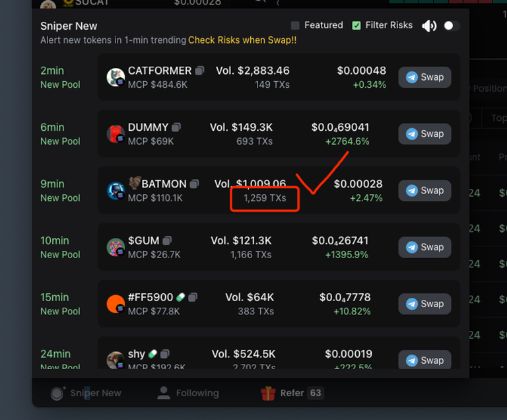
Task: Enable the Featured checkbox
Action: coord(295,26)
